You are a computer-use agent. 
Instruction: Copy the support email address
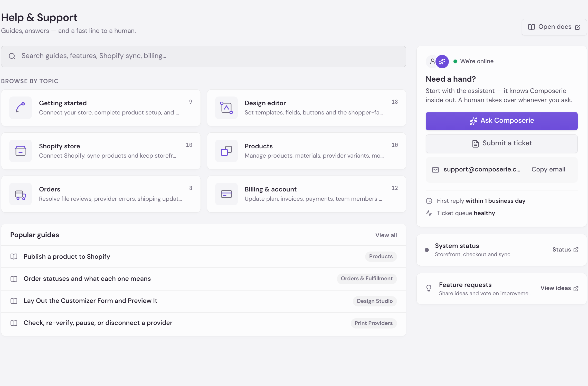548,169
